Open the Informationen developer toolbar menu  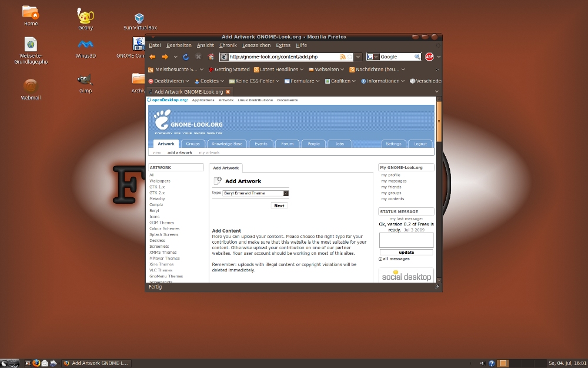(x=383, y=81)
